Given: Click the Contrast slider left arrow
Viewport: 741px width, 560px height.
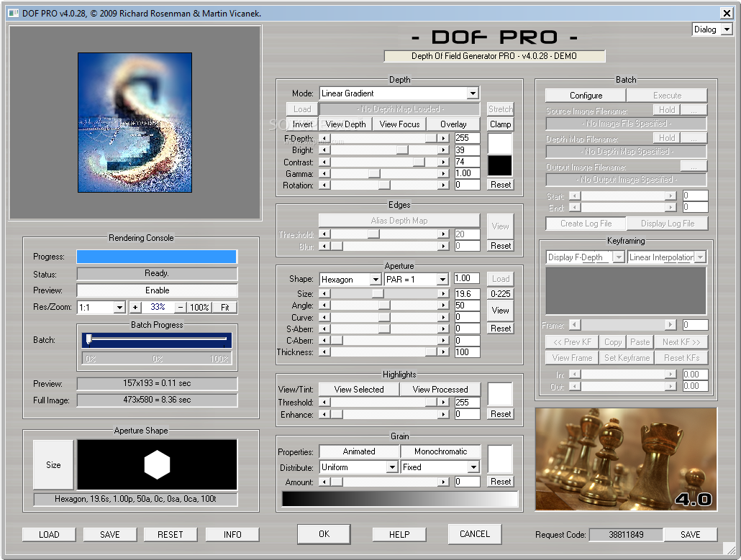Looking at the screenshot, I should (x=324, y=162).
